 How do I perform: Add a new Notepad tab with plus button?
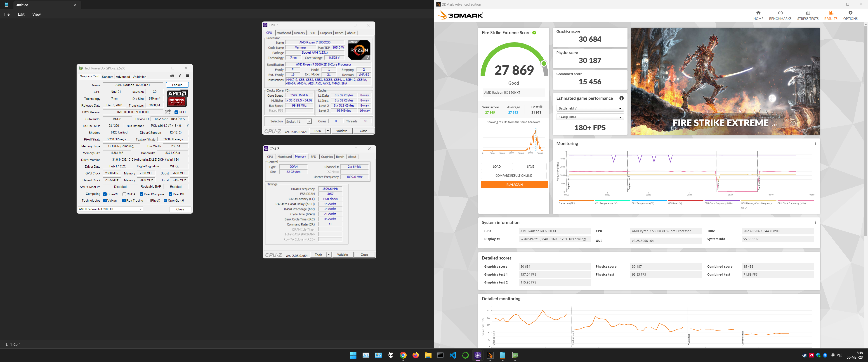pos(88,5)
